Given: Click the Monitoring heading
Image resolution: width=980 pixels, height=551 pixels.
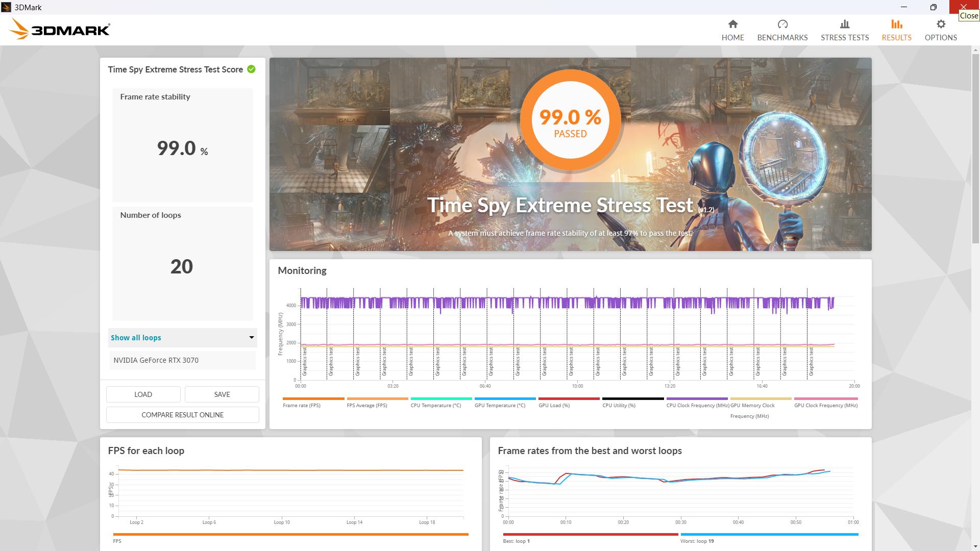Looking at the screenshot, I should tap(302, 271).
